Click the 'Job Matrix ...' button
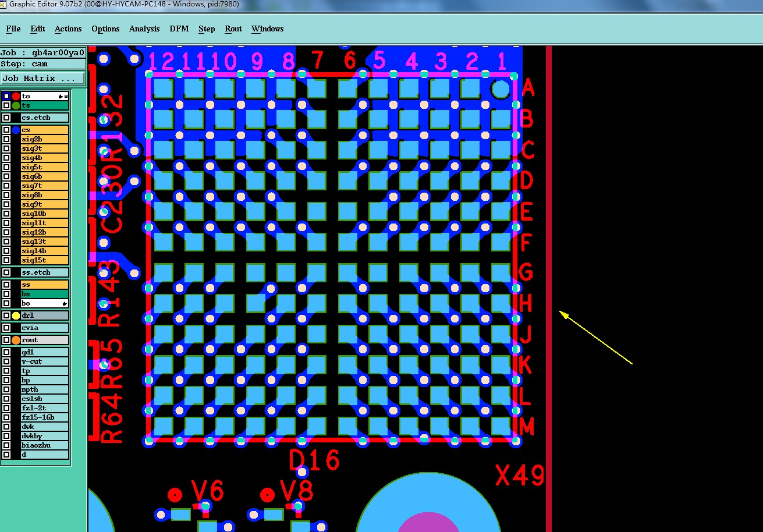 (42, 78)
